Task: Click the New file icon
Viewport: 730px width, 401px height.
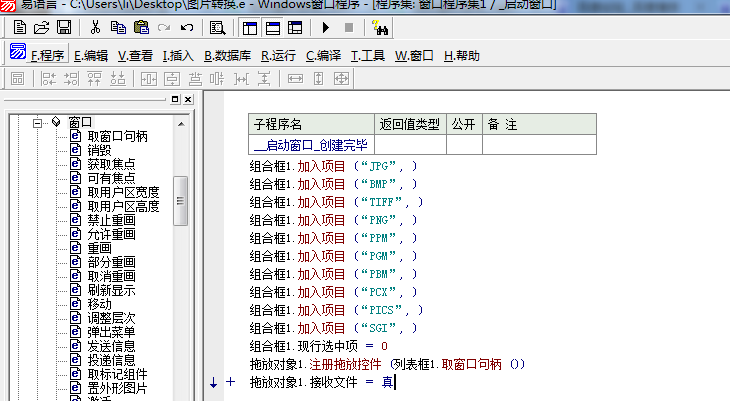Action: (x=18, y=27)
